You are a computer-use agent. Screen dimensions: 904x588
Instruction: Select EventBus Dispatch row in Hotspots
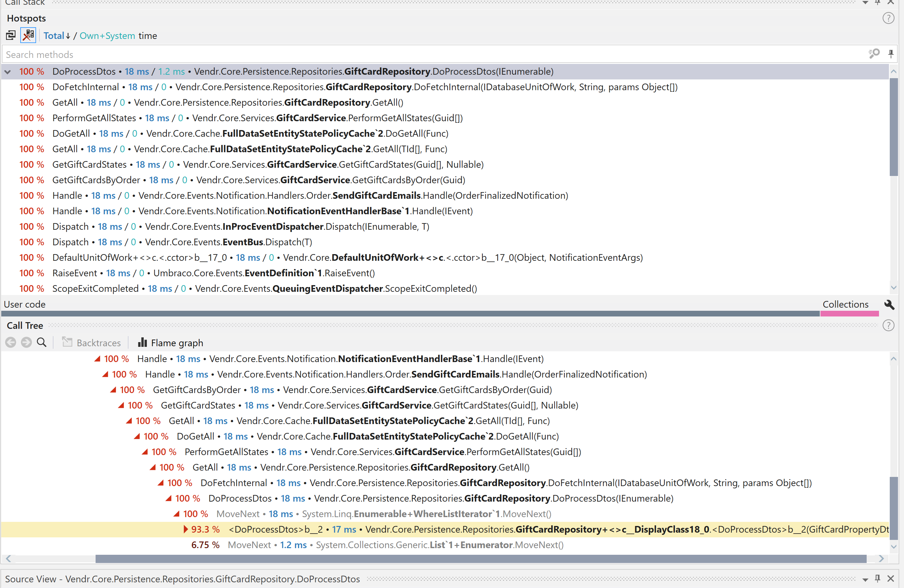pyautogui.click(x=445, y=242)
